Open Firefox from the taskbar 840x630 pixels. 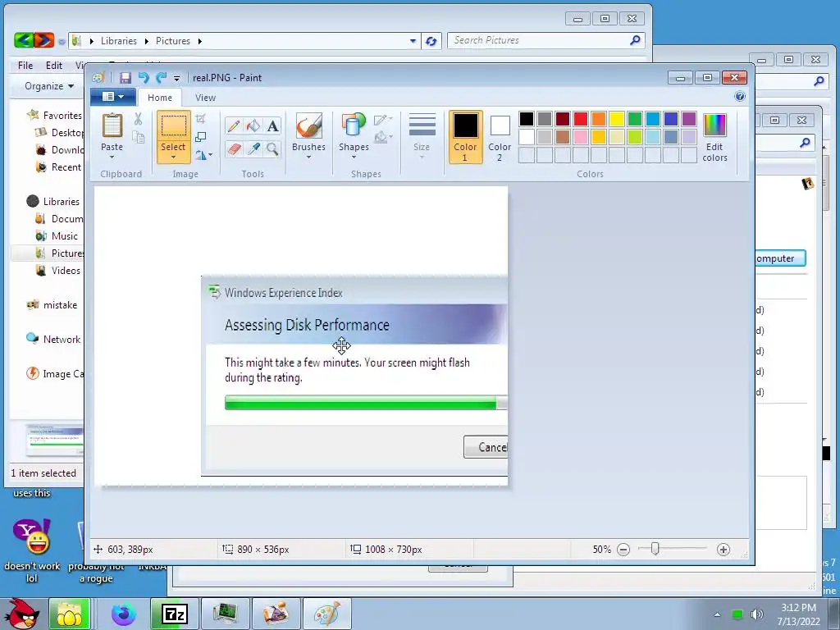click(x=124, y=614)
